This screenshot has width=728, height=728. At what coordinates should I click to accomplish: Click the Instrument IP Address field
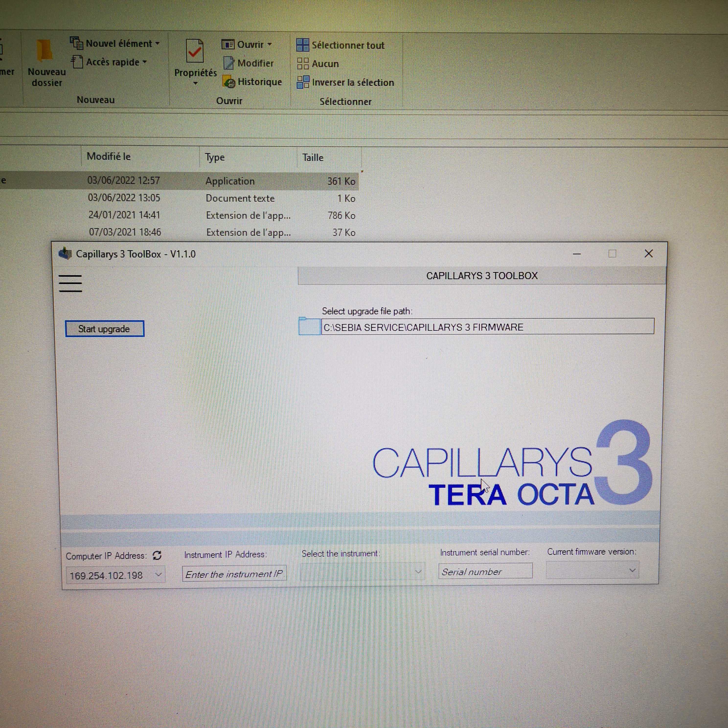tap(234, 573)
